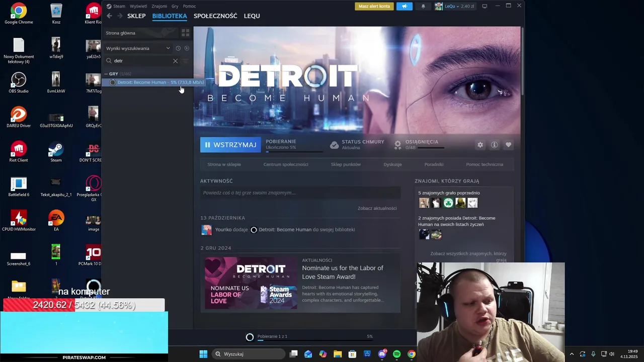
Task: Switch to Big Picture mode monitor icon
Action: coord(485,6)
